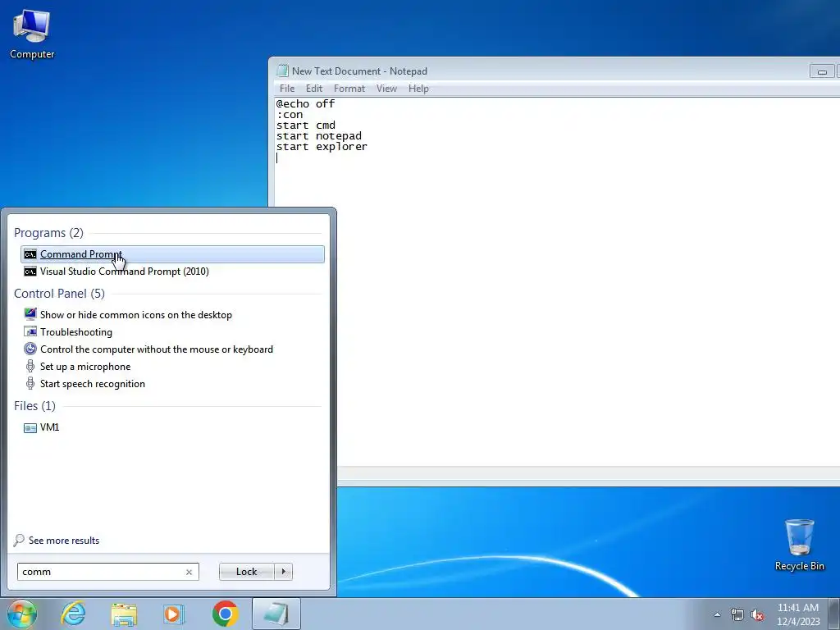This screenshot has width=840, height=630.
Task: Expand shutdown options arrow beside Lock
Action: point(283,572)
